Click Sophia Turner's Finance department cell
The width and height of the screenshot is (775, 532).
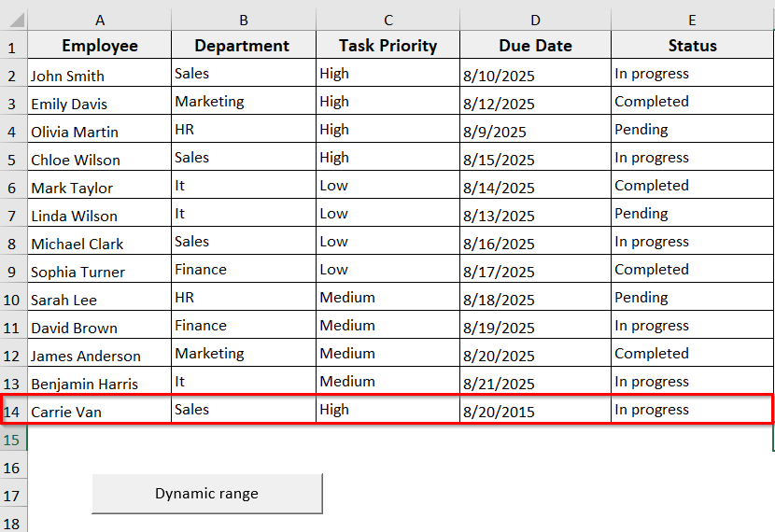(243, 270)
